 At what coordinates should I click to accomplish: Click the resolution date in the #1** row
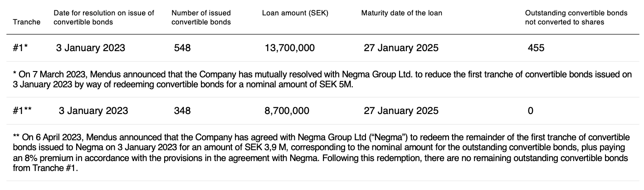tap(93, 110)
